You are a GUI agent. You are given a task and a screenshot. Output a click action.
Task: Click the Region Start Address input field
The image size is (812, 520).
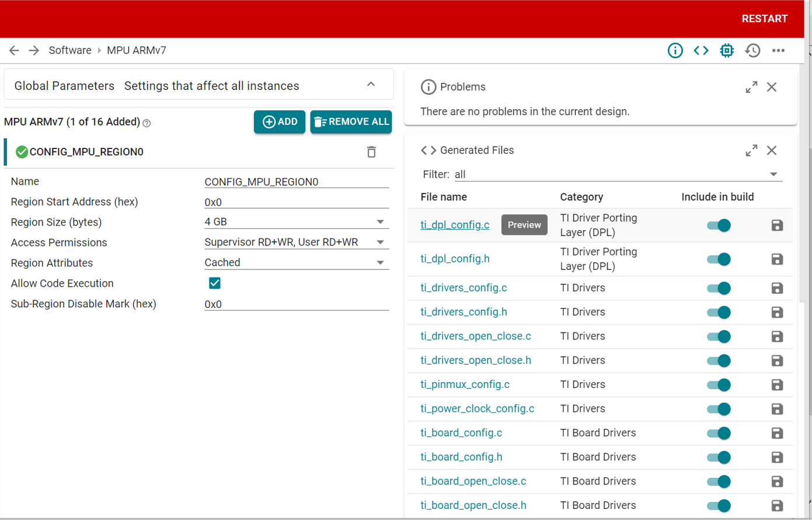(x=296, y=202)
